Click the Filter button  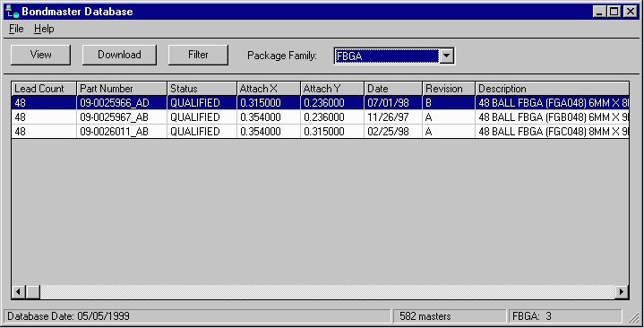click(198, 55)
